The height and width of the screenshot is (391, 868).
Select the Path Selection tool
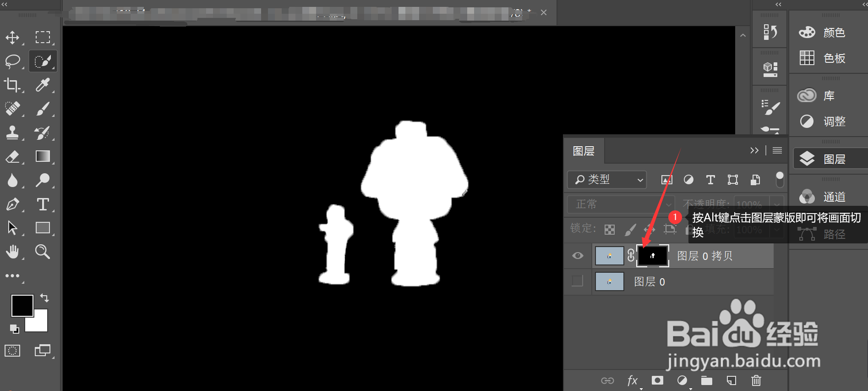click(x=12, y=228)
